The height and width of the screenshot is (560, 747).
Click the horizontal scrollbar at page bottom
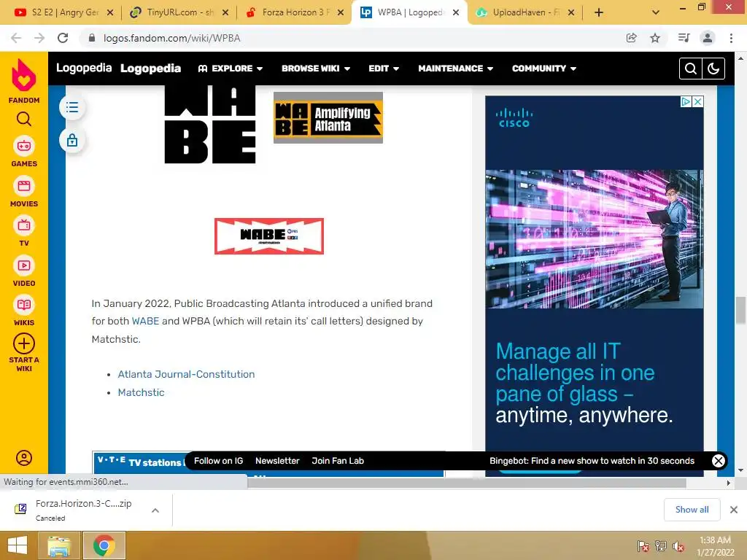[467, 483]
